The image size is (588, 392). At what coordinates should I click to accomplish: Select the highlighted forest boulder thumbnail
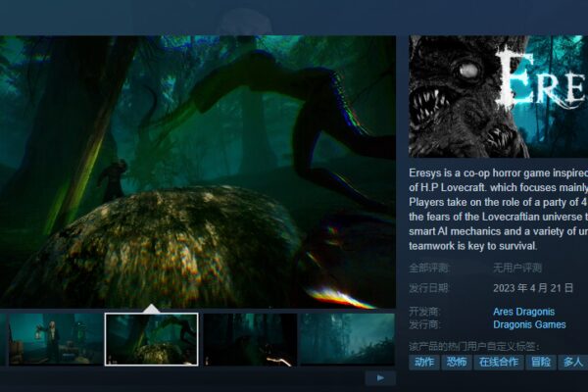click(152, 339)
